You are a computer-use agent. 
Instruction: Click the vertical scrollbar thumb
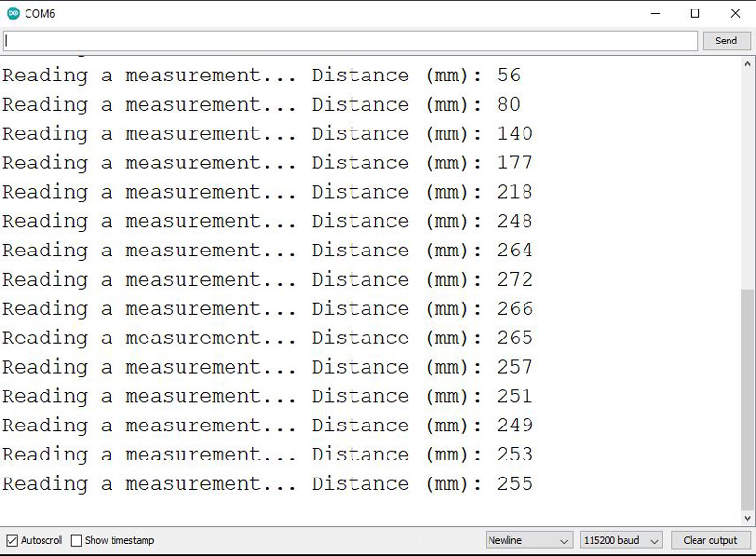(747, 397)
